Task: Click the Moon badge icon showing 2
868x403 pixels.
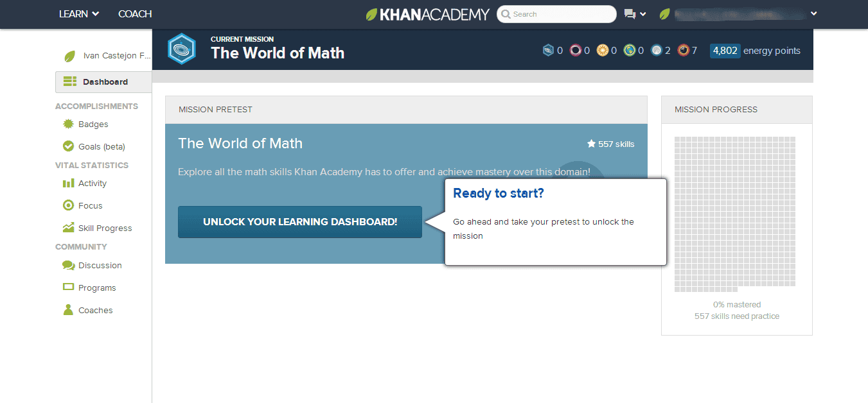Action: tap(658, 49)
